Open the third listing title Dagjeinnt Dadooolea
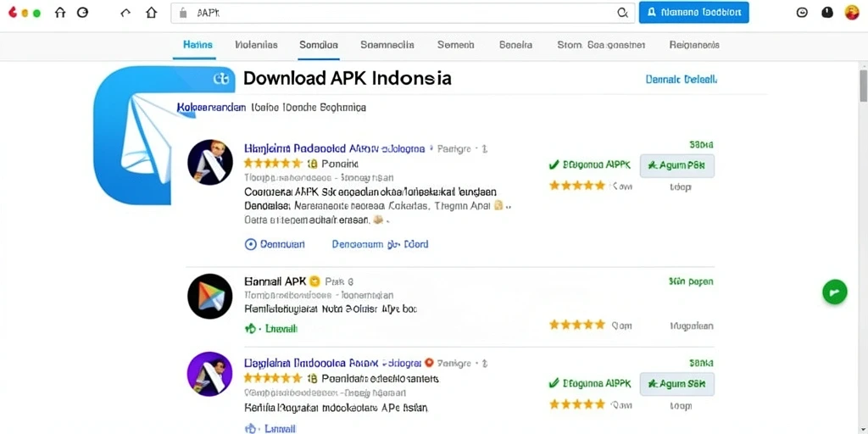868x434 pixels. click(x=332, y=363)
